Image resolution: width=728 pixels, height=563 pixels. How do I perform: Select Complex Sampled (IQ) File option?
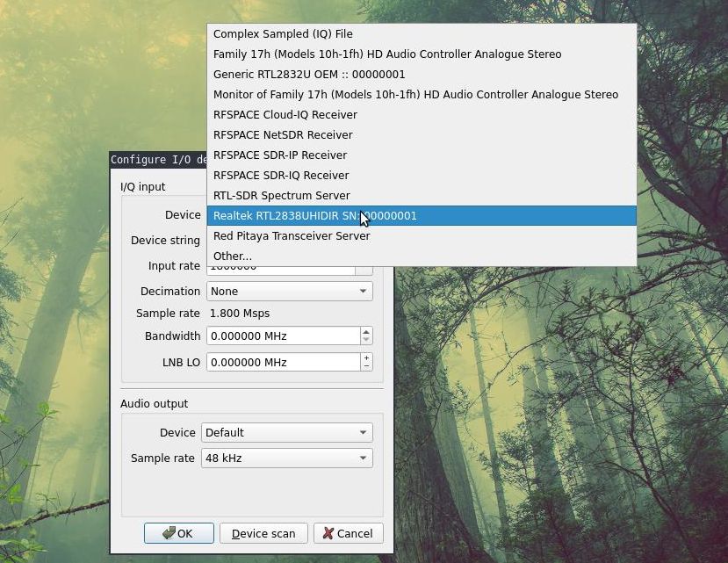(x=422, y=34)
